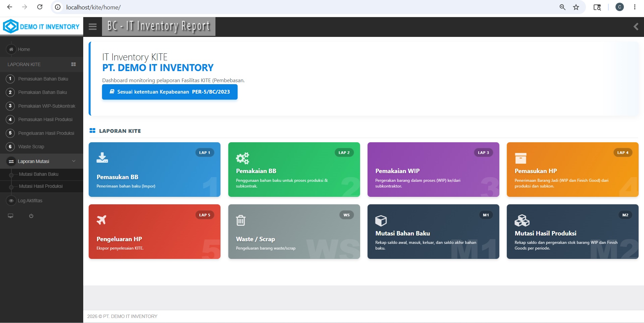Open the Mutasi Hasil Produksi M2 card

click(x=573, y=231)
